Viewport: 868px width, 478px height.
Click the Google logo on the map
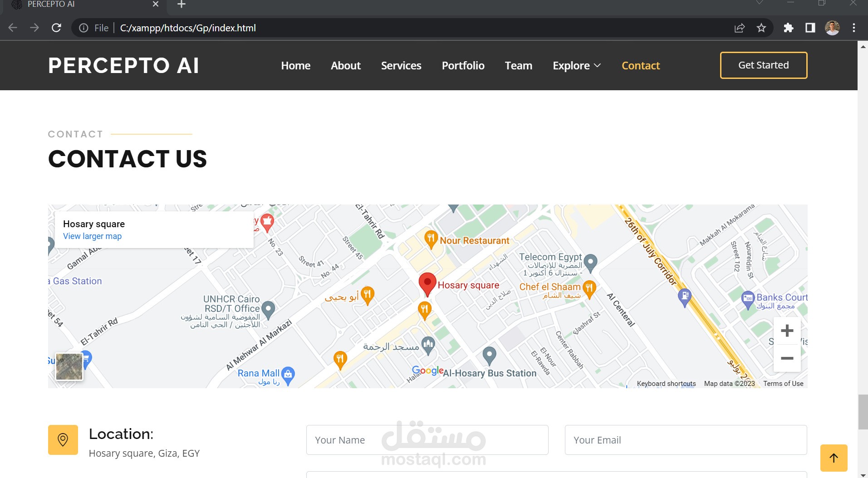point(427,371)
